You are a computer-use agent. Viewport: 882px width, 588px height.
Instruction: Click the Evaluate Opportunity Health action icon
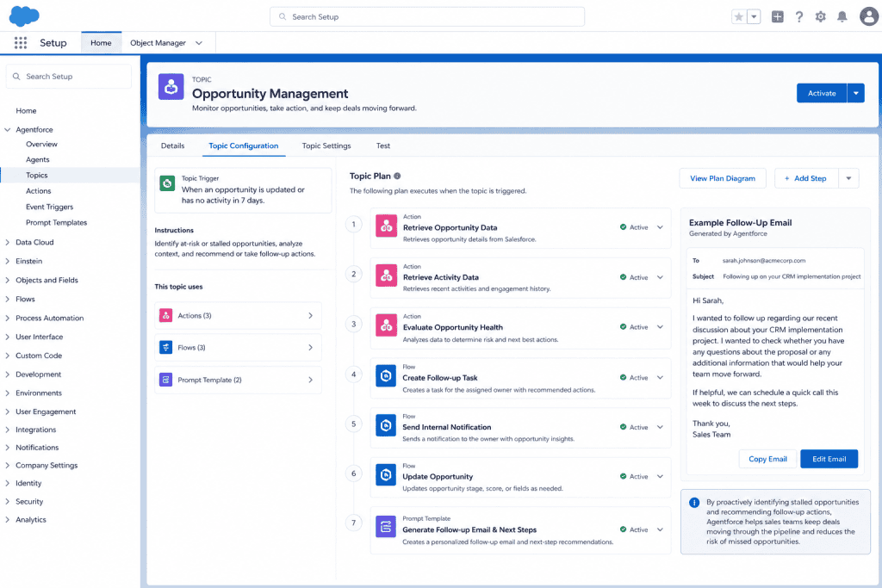pos(387,325)
